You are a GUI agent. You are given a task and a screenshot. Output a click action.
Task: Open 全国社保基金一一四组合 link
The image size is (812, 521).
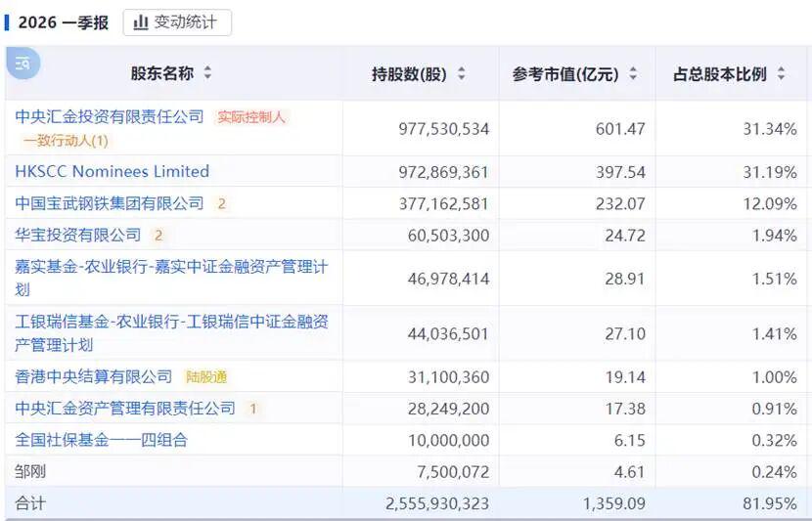pos(101,440)
